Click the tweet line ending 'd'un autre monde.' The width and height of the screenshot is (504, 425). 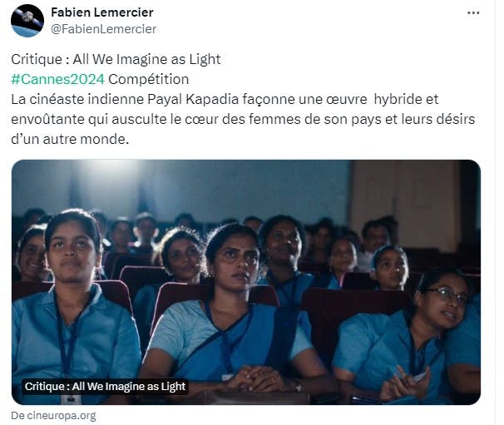tap(70, 139)
